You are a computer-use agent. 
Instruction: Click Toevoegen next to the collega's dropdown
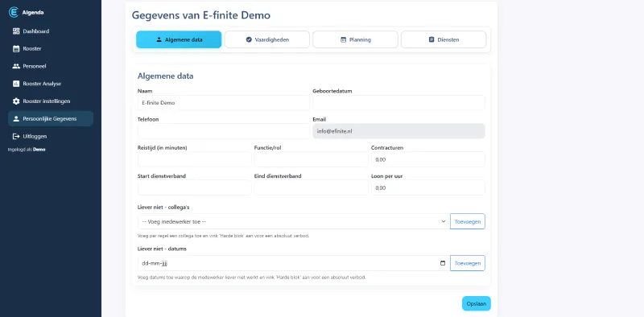(x=468, y=221)
